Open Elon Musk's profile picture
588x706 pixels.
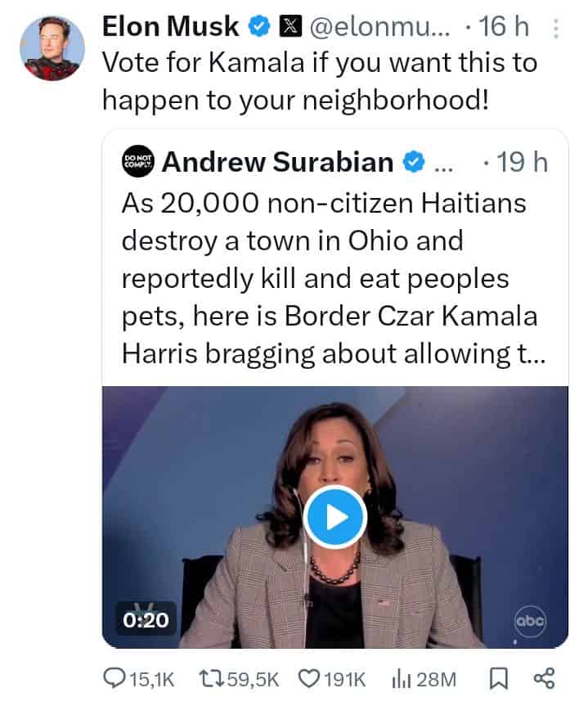(x=52, y=48)
